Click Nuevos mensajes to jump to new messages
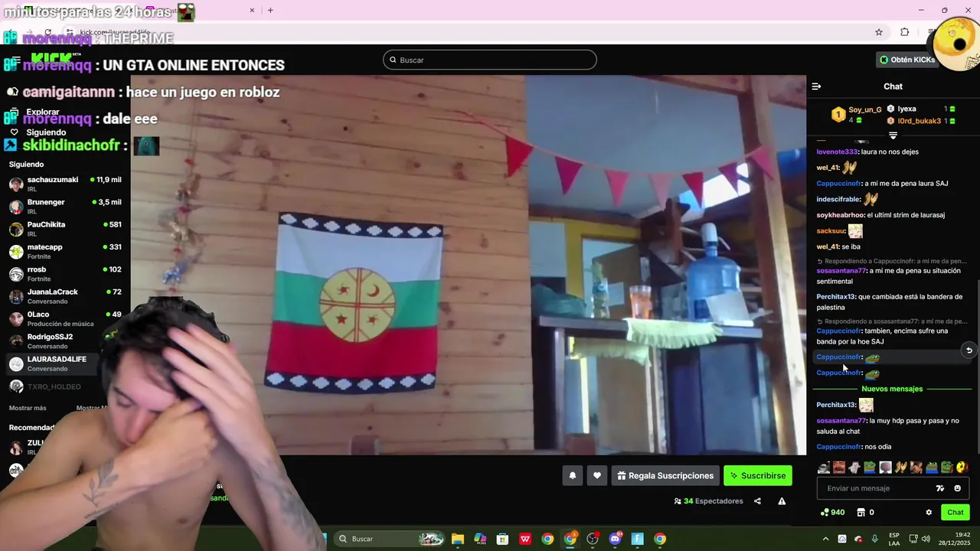Viewport: 980px width, 551px height. tap(892, 389)
